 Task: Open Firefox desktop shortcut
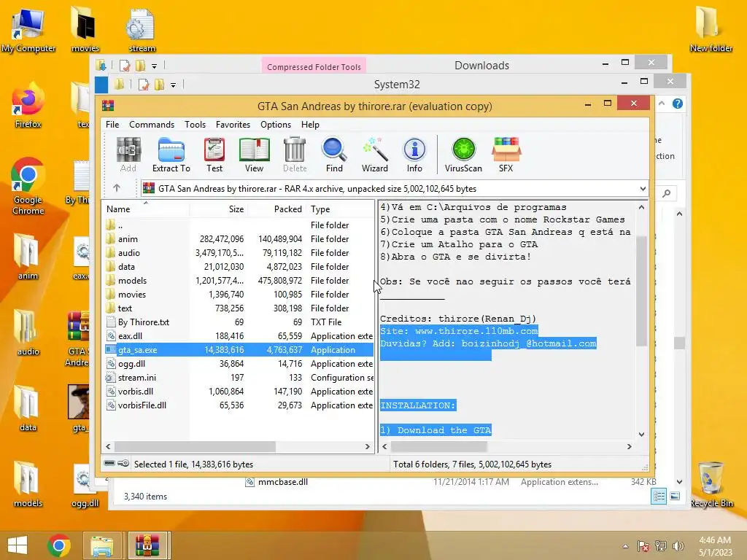[x=28, y=105]
